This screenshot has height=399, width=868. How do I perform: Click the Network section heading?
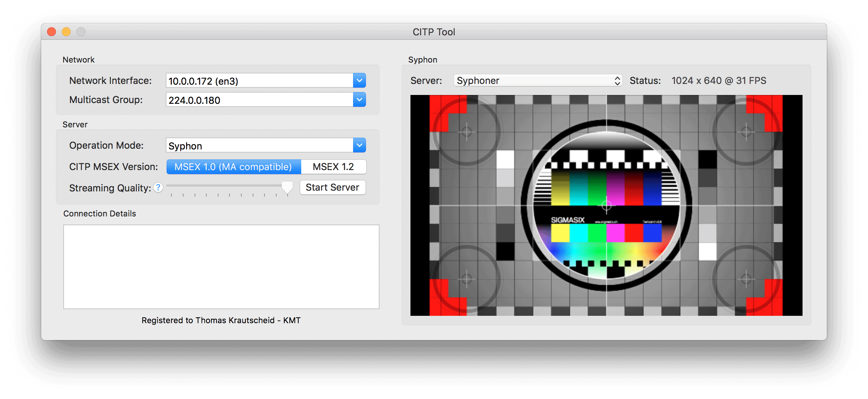78,60
